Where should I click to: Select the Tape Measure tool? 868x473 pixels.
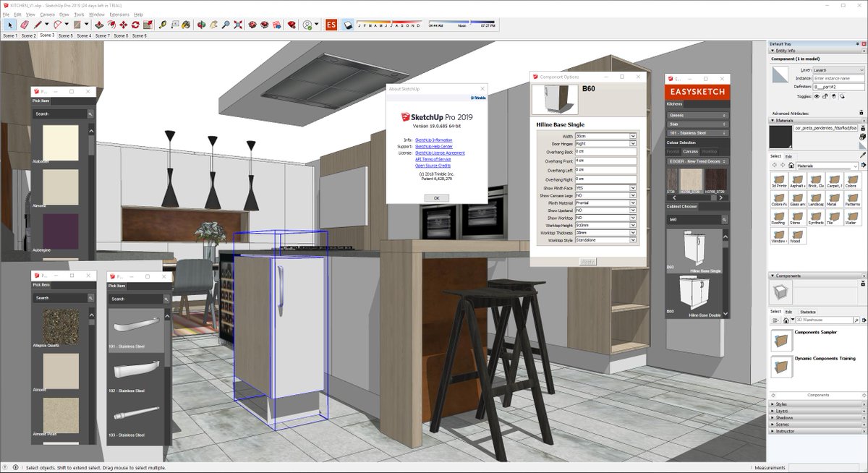tap(163, 25)
